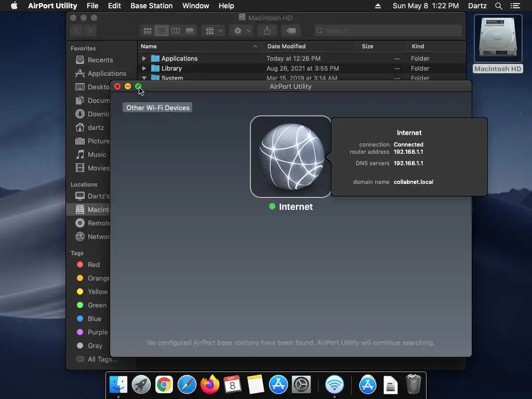
Task: Switch Finder to icon view
Action: pos(147,31)
